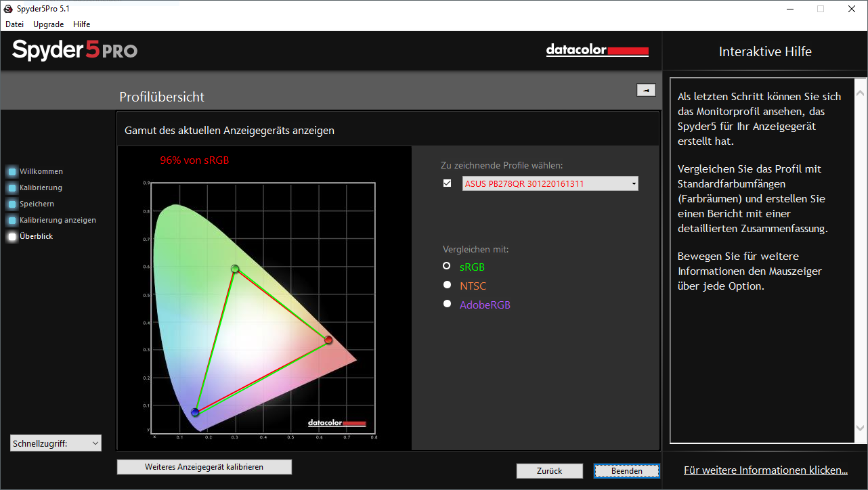Open the Schnellzugriff dropdown

tap(56, 443)
